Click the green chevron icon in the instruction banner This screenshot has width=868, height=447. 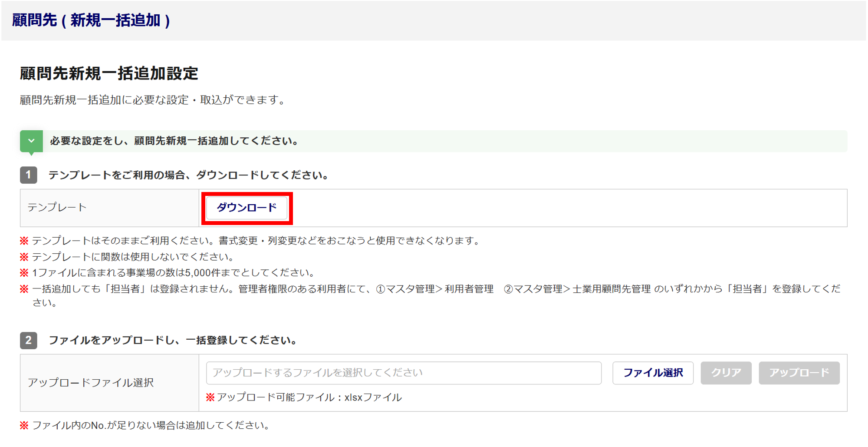point(31,141)
